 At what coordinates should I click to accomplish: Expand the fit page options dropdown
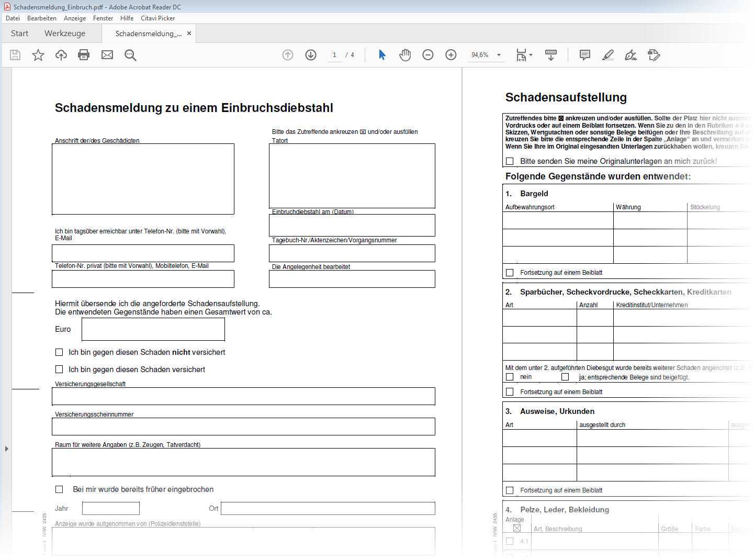[x=531, y=55]
